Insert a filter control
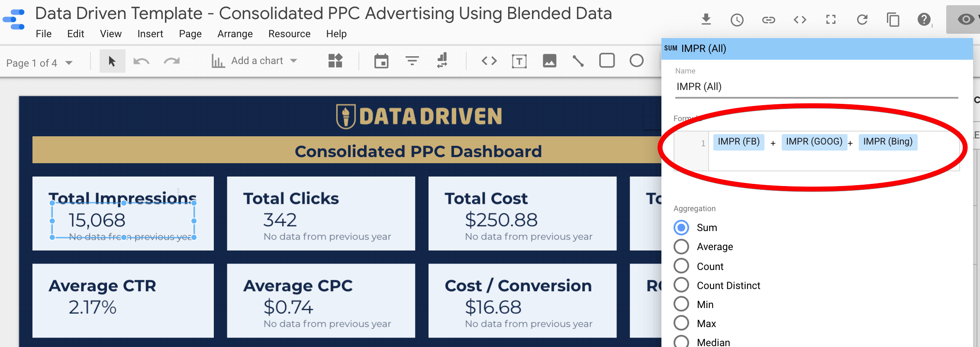Image resolution: width=980 pixels, height=347 pixels. (x=412, y=61)
